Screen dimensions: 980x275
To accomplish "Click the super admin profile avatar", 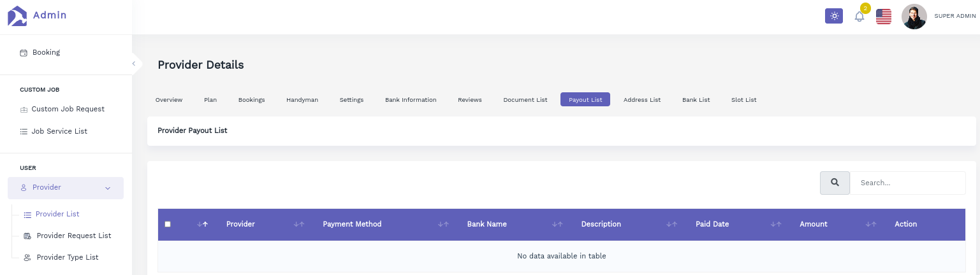I will click(x=914, y=17).
